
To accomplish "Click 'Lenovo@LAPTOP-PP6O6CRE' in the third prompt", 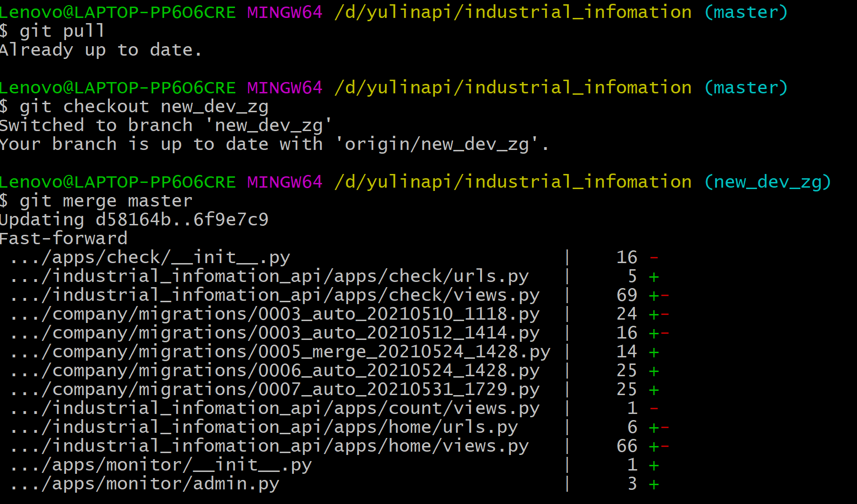I will coord(117,182).
